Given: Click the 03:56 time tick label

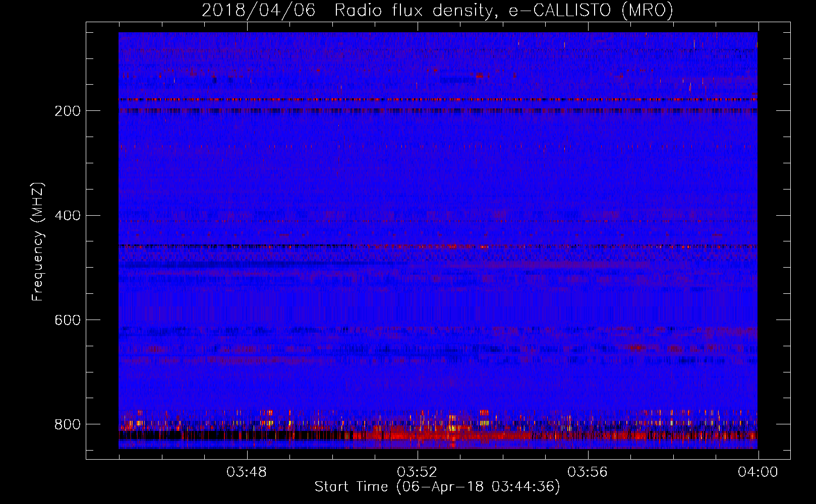Looking at the screenshot, I should [x=588, y=472].
